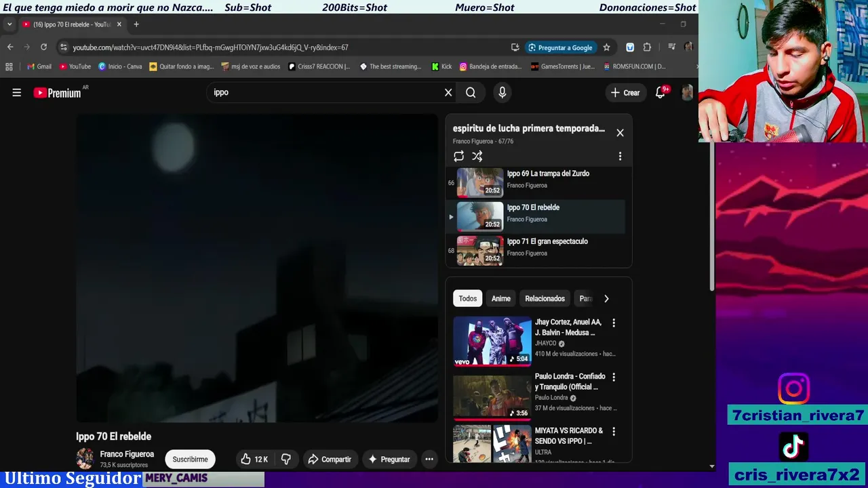Reload the page

coord(43,47)
